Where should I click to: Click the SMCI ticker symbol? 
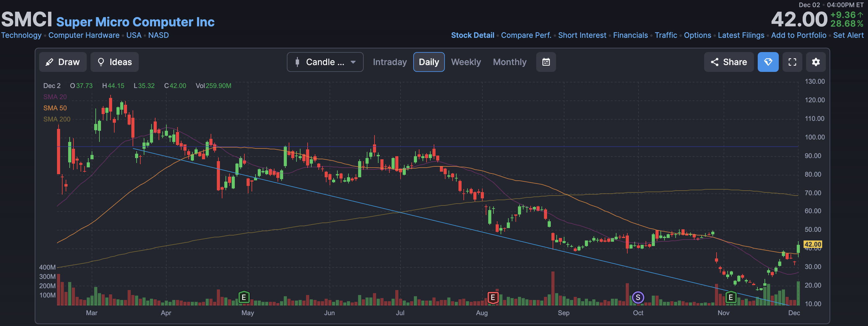[27, 19]
